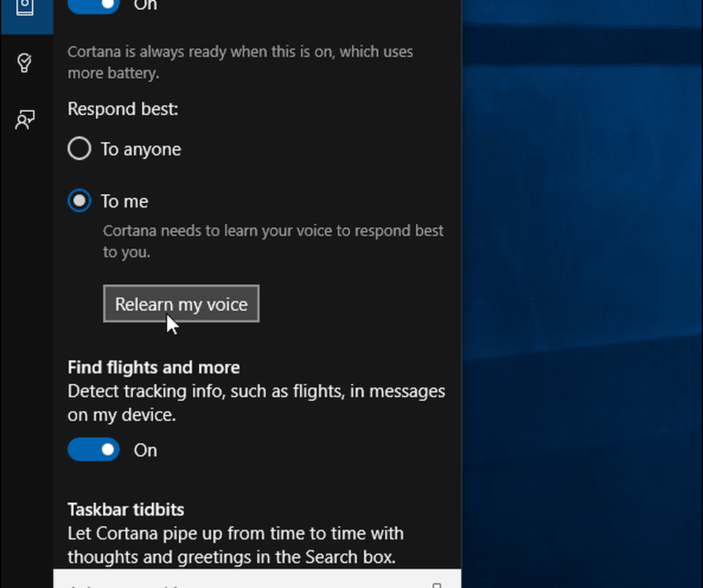Click the 'Relearn my voice' button
The image size is (703, 588).
(181, 304)
